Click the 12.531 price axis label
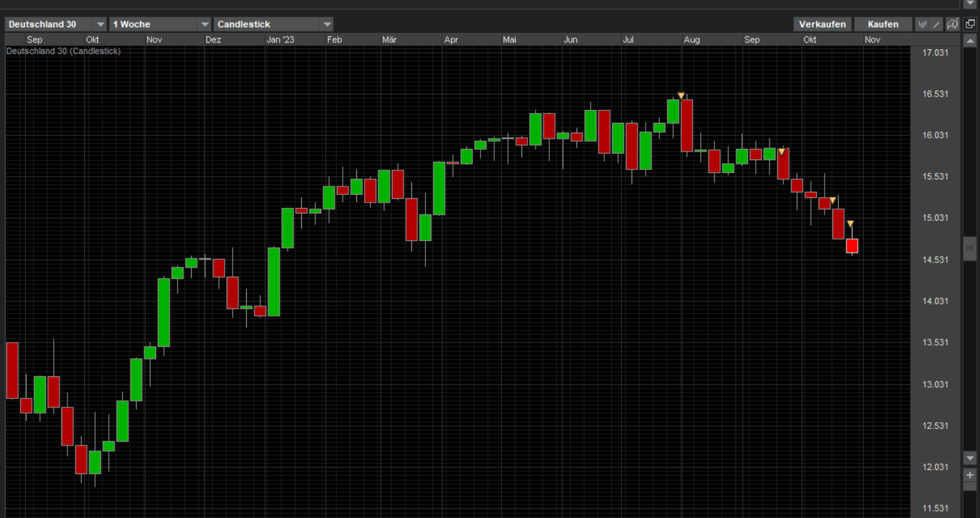The width and height of the screenshot is (980, 518). click(935, 425)
